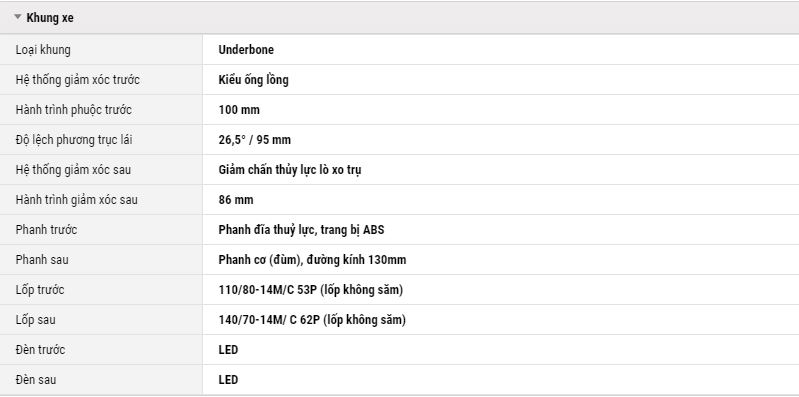Collapse the Khung xe section triangle
The width and height of the screenshot is (799, 397).
click(18, 17)
